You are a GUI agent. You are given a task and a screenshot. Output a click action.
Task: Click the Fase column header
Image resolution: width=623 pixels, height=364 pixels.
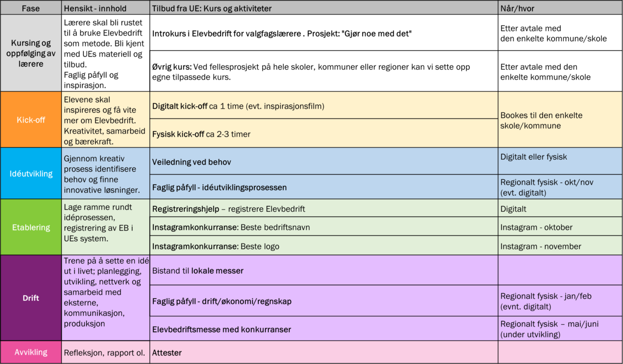coord(31,8)
